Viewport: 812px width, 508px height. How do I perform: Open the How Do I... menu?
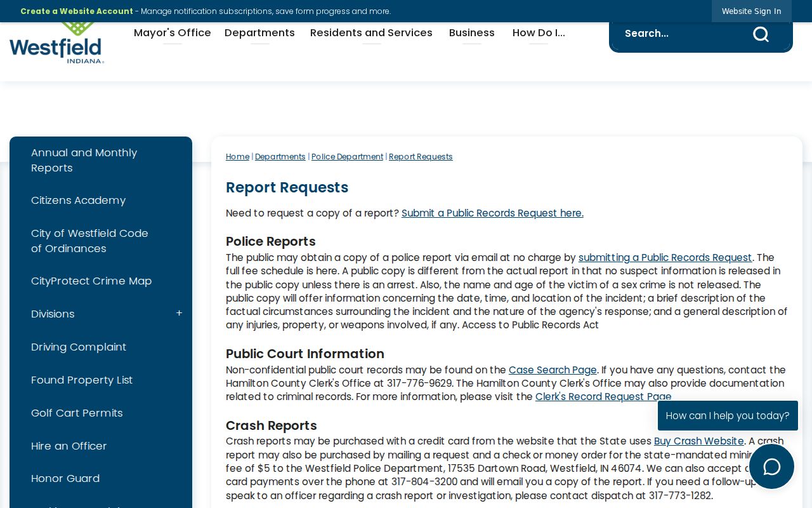pyautogui.click(x=539, y=33)
